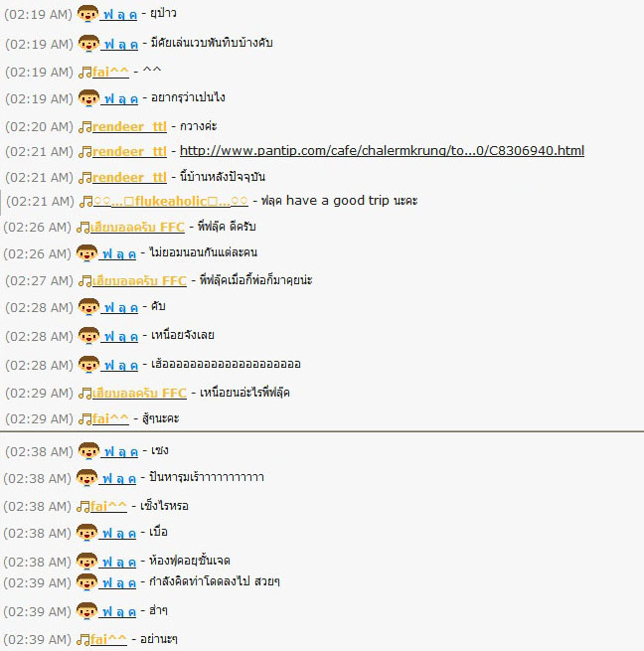Screen dimensions: 644x651
Task: Click rendeer_ttl username beside the 02:20 AM message
Action: tap(129, 126)
